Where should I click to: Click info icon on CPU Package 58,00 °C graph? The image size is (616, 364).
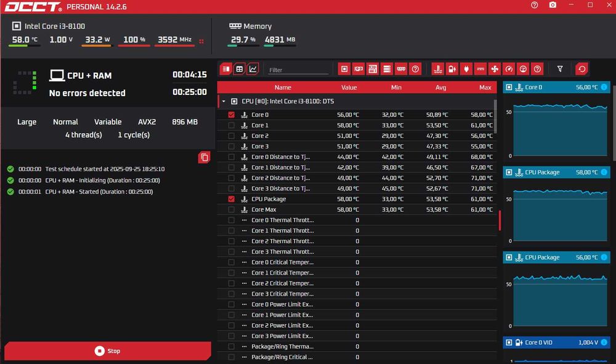coord(604,172)
